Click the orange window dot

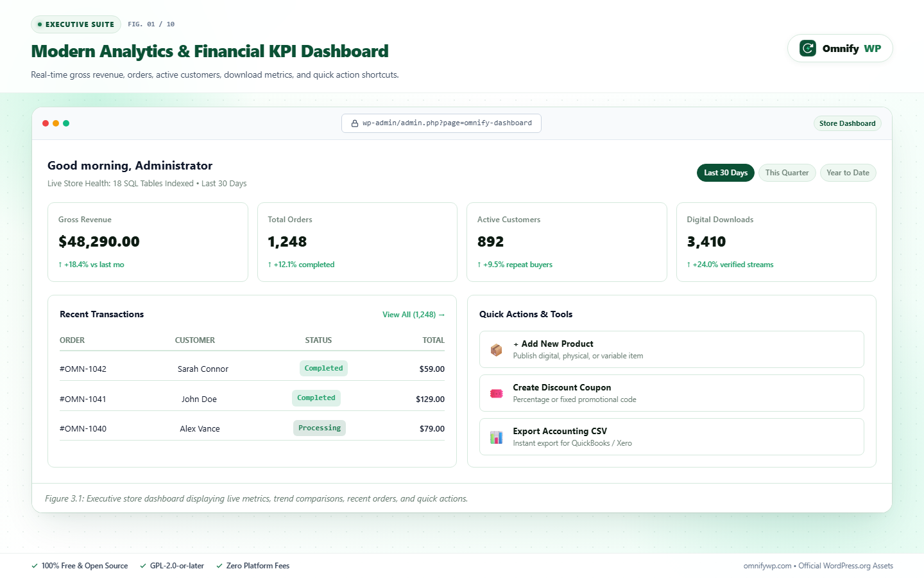point(56,123)
